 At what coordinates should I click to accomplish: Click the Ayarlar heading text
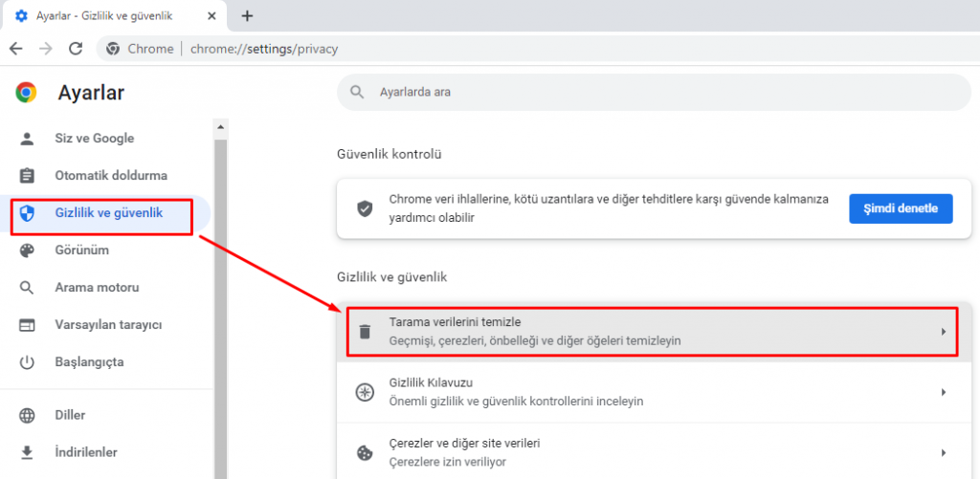pyautogui.click(x=91, y=93)
